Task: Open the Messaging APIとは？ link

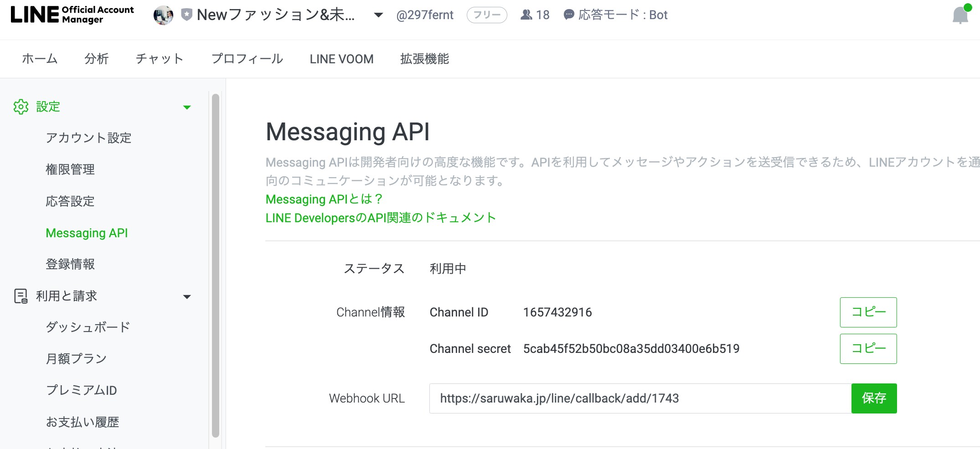Action: pos(324,199)
